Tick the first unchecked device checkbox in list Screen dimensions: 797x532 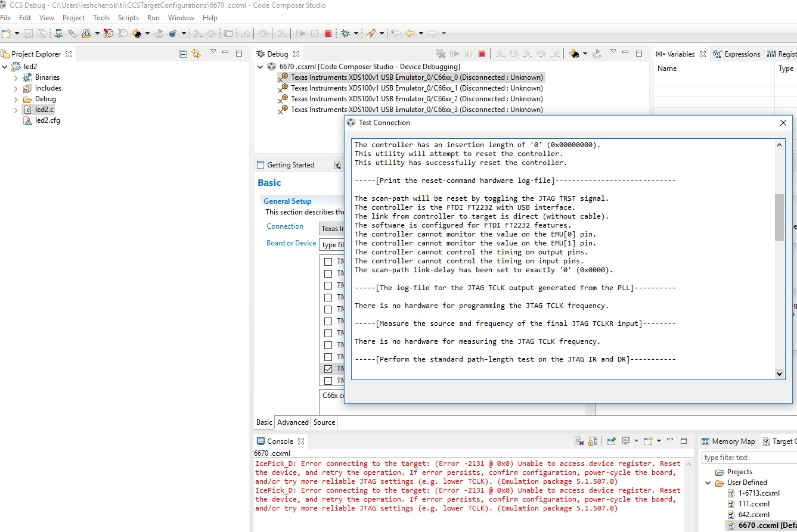(x=328, y=262)
